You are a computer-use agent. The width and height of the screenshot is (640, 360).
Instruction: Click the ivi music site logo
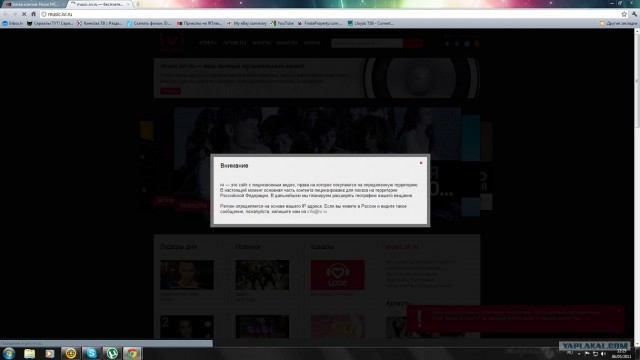172,44
